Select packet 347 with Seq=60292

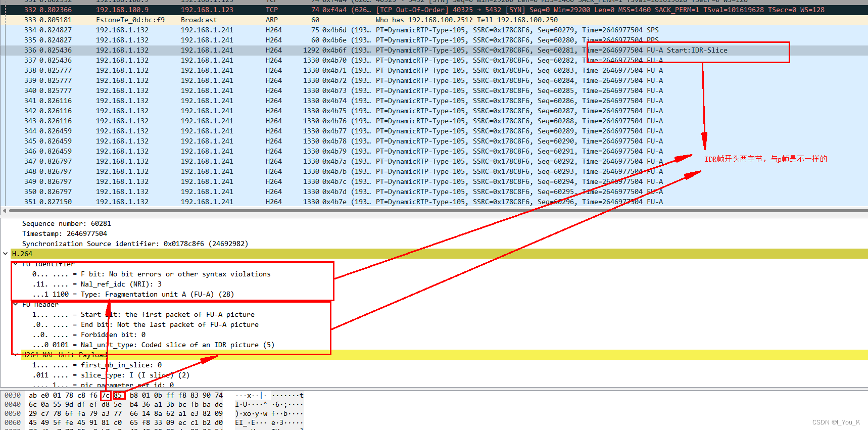click(x=434, y=161)
